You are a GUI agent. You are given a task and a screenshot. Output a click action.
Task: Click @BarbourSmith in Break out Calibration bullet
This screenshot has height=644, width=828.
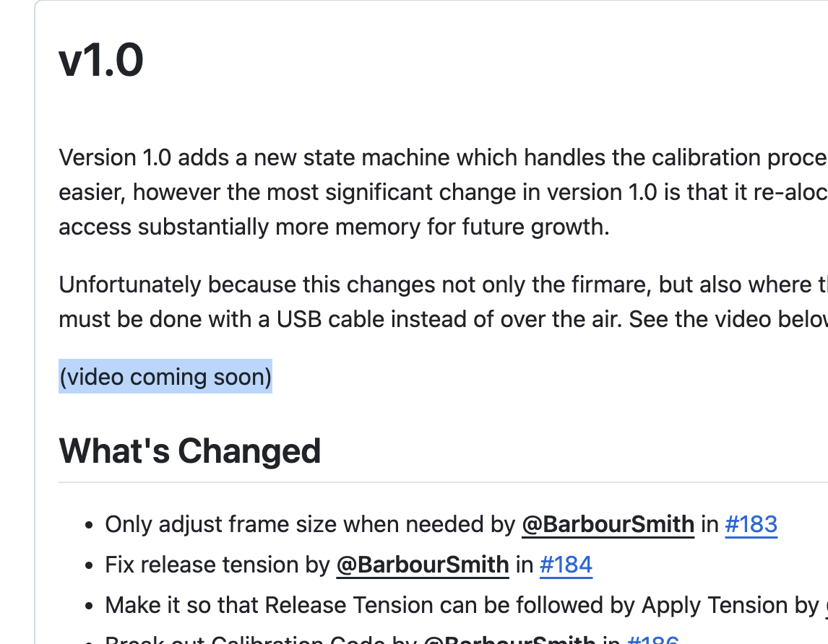[x=509, y=639]
